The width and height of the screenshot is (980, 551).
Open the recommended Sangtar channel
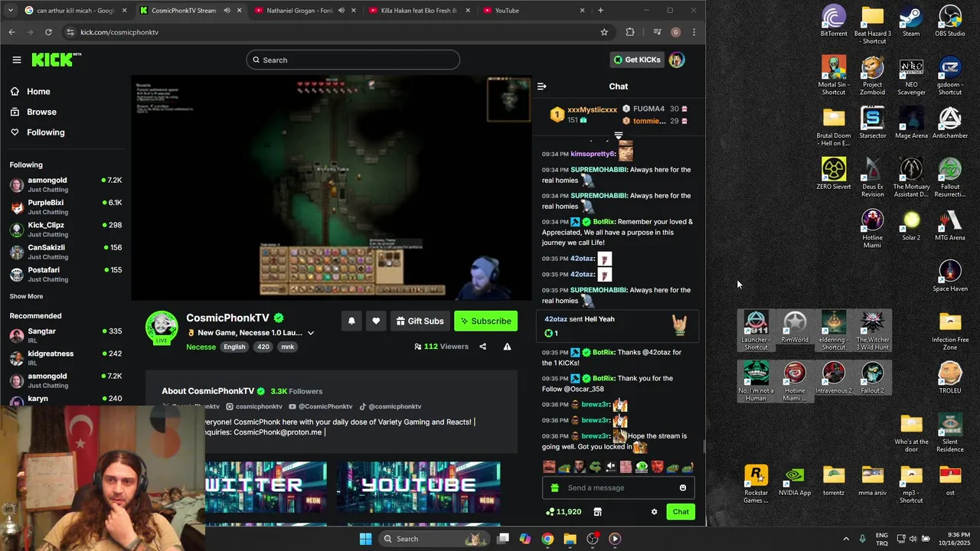[x=66, y=335]
